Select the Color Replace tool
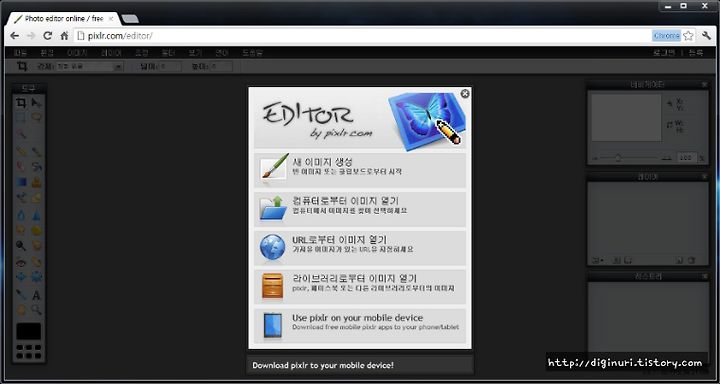720x384 pixels. [x=21, y=198]
